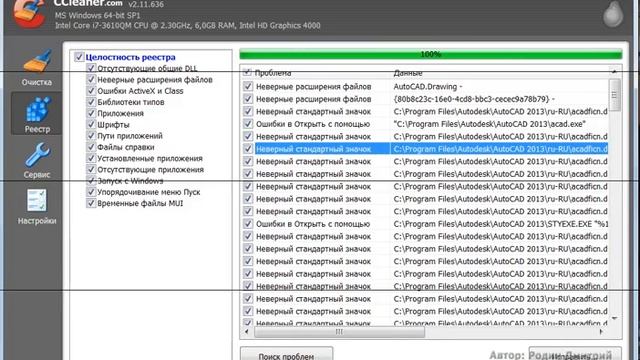Open the Очистка cleaner section
640x360 pixels.
37,67
